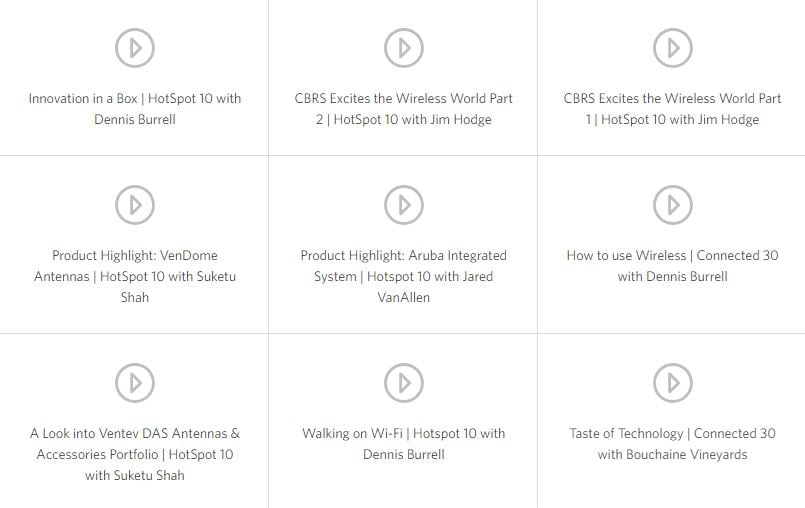The height and width of the screenshot is (508, 805).
Task: Play Walking on Wi-Fi video icon
Action: click(404, 382)
